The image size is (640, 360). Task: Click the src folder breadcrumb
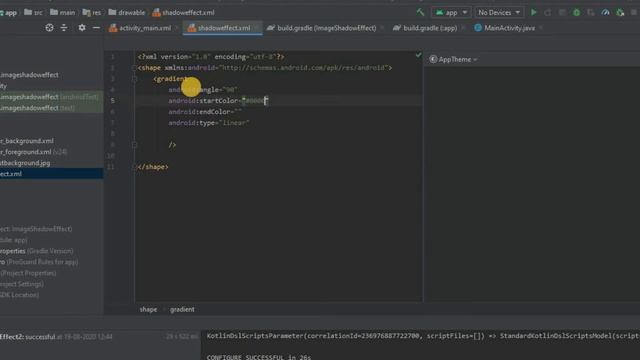pyautogui.click(x=33, y=13)
